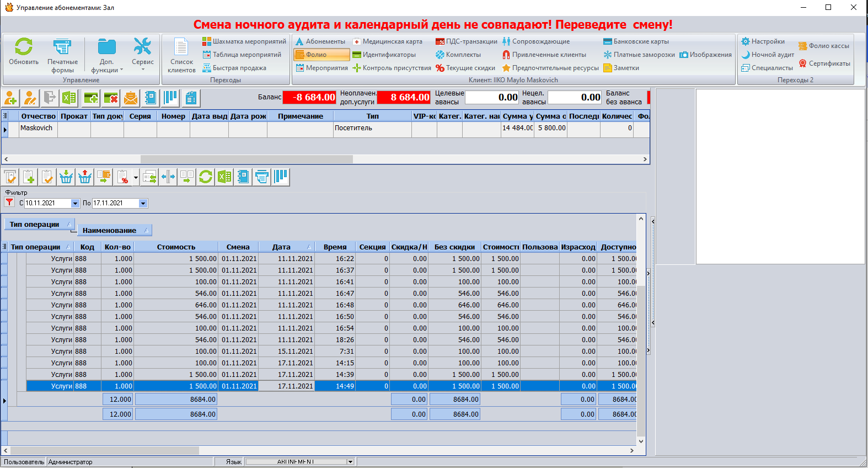Click basket with green down arrow

click(x=66, y=177)
